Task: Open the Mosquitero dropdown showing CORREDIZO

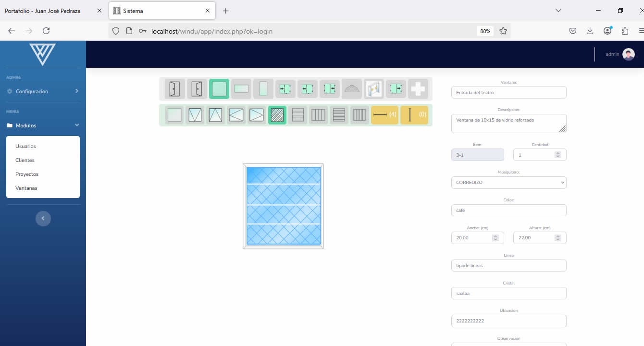Action: click(508, 183)
